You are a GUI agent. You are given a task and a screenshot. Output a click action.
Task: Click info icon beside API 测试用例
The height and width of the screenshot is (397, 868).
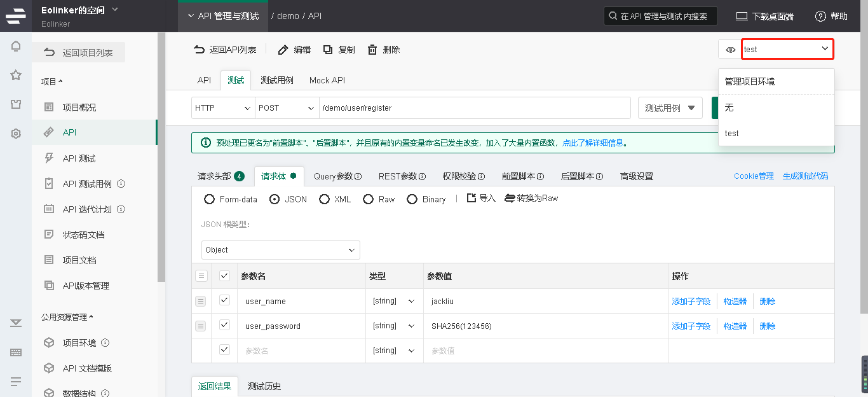coord(121,184)
